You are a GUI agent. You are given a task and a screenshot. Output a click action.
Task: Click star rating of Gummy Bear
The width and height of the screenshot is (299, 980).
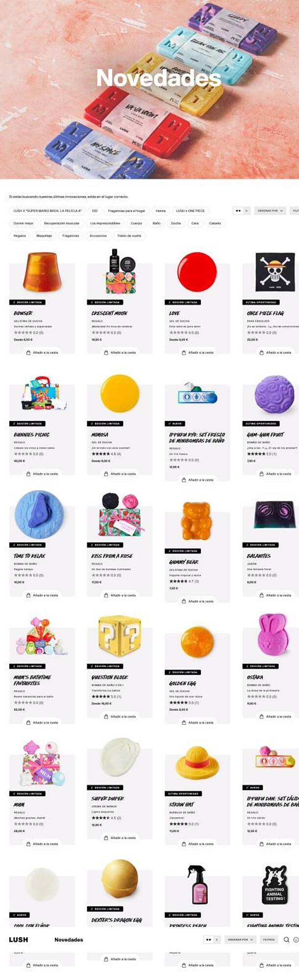click(x=178, y=581)
